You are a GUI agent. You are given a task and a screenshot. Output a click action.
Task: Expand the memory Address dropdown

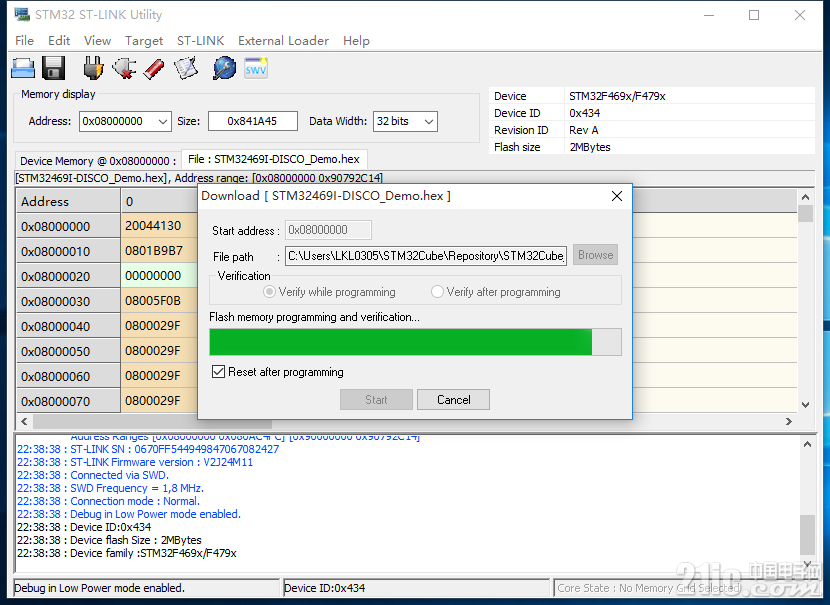pyautogui.click(x=163, y=121)
